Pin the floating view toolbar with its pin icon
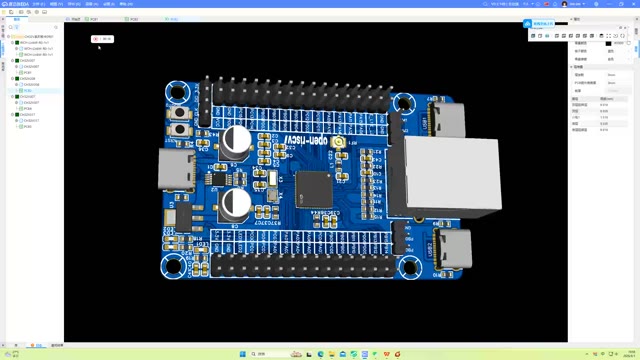 [620, 28]
